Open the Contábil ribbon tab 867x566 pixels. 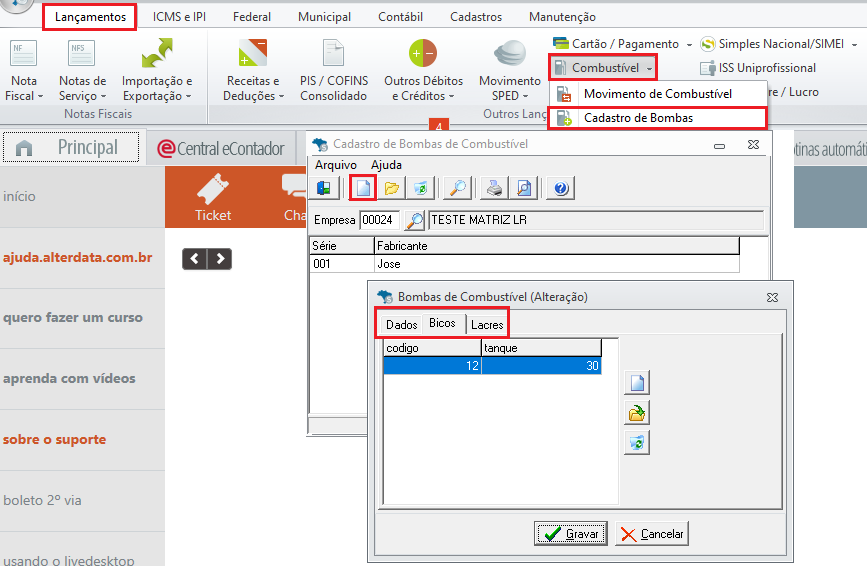coord(400,17)
